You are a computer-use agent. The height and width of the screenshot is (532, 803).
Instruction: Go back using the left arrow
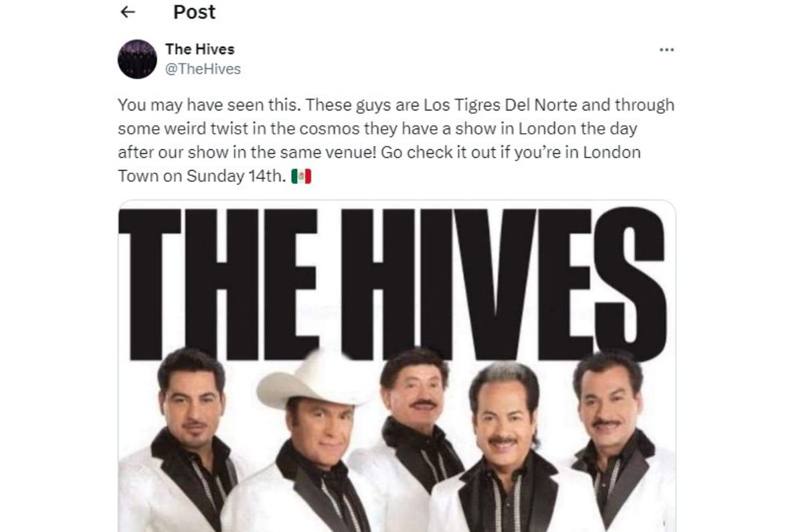[x=128, y=12]
